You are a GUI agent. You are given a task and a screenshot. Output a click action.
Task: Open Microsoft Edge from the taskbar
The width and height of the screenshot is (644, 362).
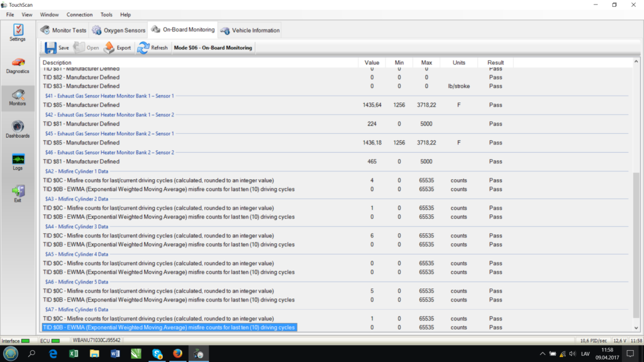point(53,353)
